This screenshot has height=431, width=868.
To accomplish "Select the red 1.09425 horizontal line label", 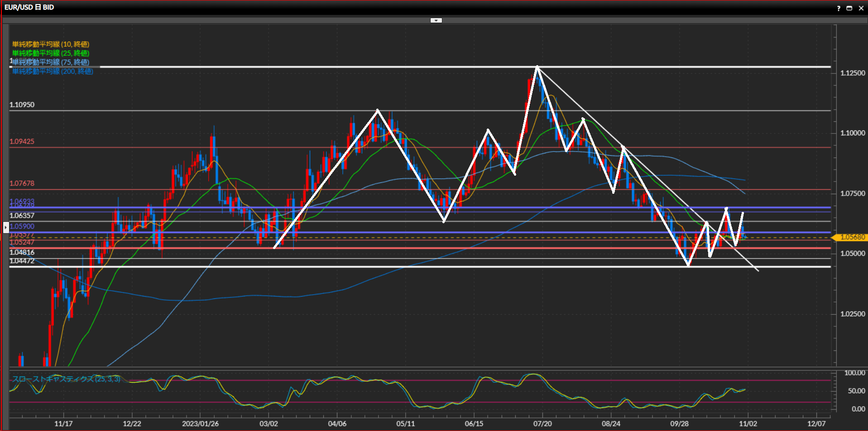I will tap(22, 141).
